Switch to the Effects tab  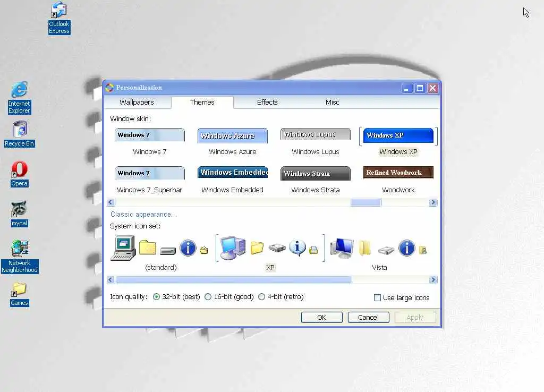267,103
